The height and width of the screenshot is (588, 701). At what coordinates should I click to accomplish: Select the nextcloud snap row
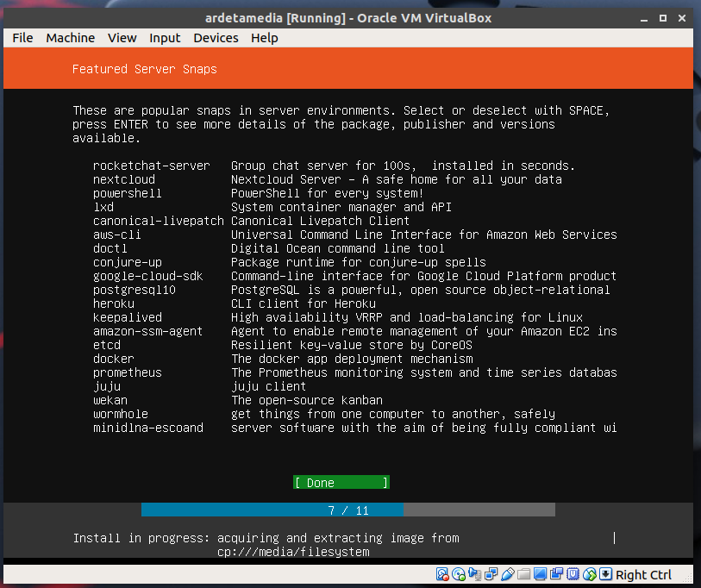(x=124, y=179)
